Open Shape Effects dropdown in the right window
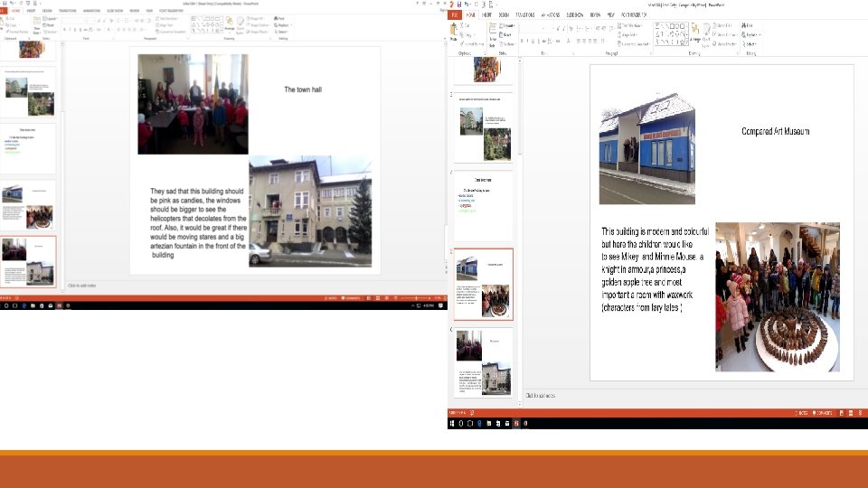This screenshot has width=868, height=488. 724,43
